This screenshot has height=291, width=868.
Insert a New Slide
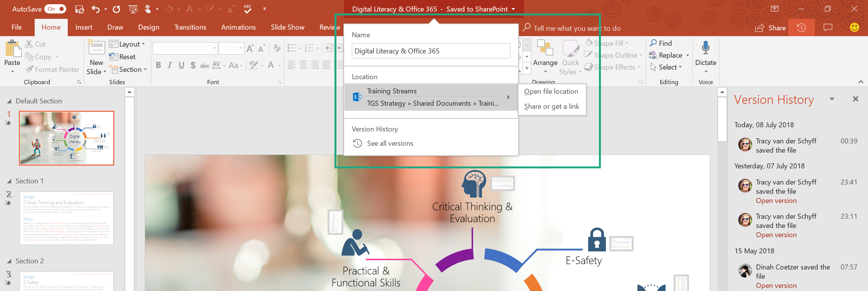pyautogui.click(x=96, y=49)
